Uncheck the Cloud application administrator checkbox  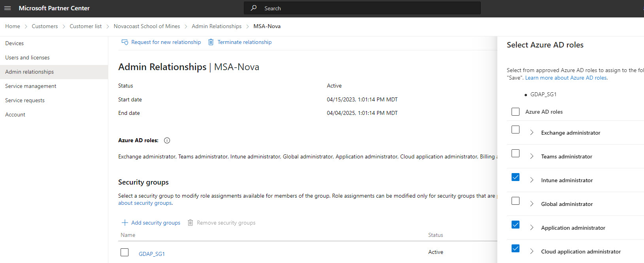516,248
